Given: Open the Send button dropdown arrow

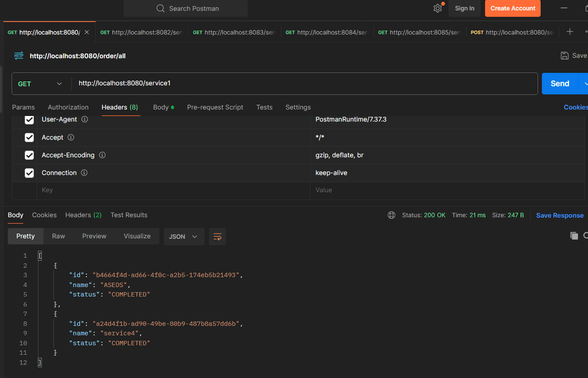Looking at the screenshot, I should (585, 84).
